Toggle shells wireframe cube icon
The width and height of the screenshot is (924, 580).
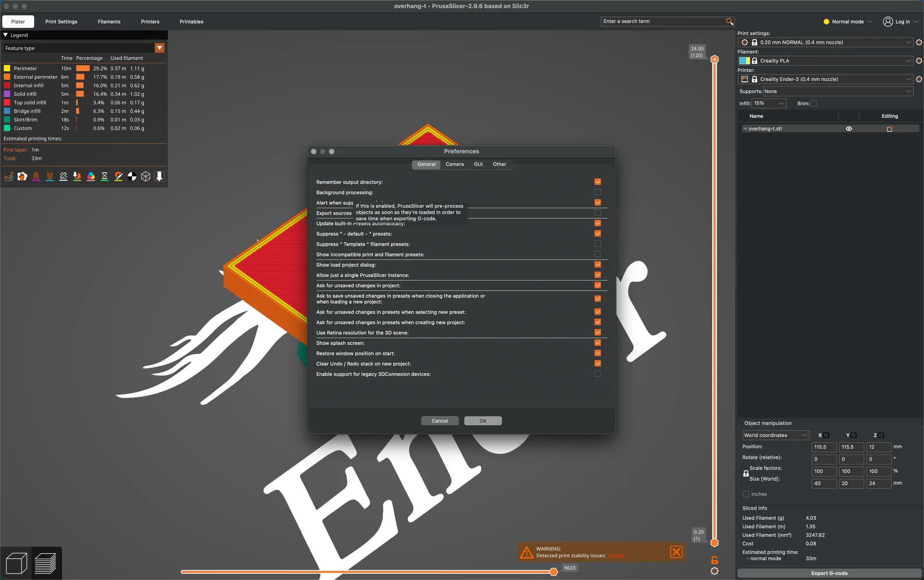(x=146, y=177)
